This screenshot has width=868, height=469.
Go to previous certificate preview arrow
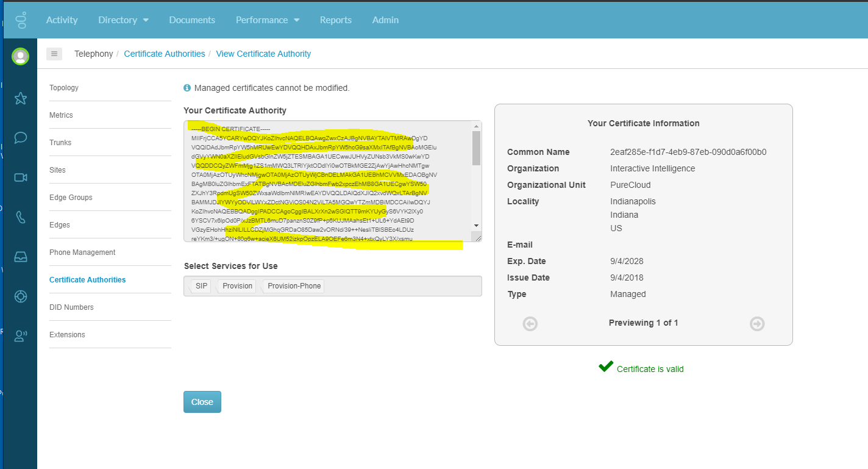tap(530, 324)
